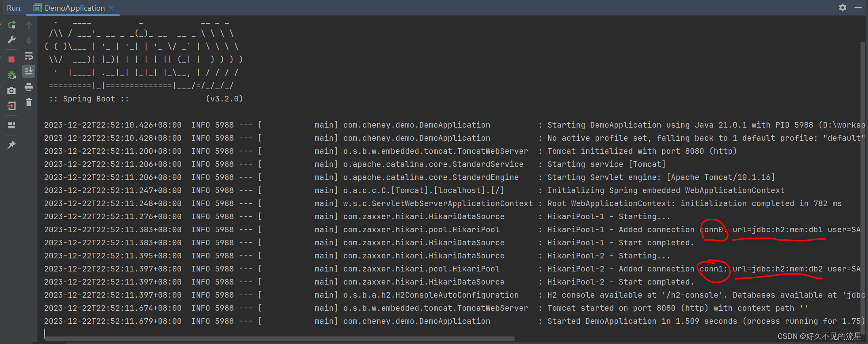The width and height of the screenshot is (868, 344).
Task: Close the DemoApplication run tab
Action: pyautogui.click(x=111, y=8)
